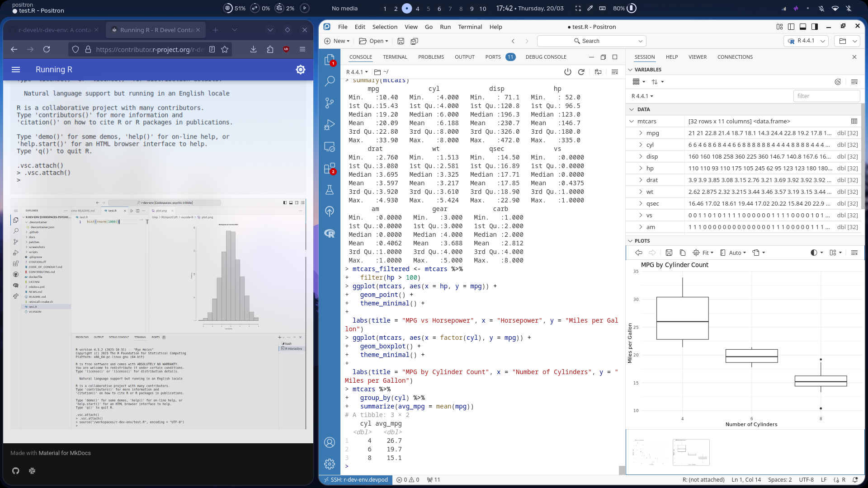This screenshot has width=868, height=488.
Task: Open the Fit plot zoom dropdown
Action: (703, 253)
